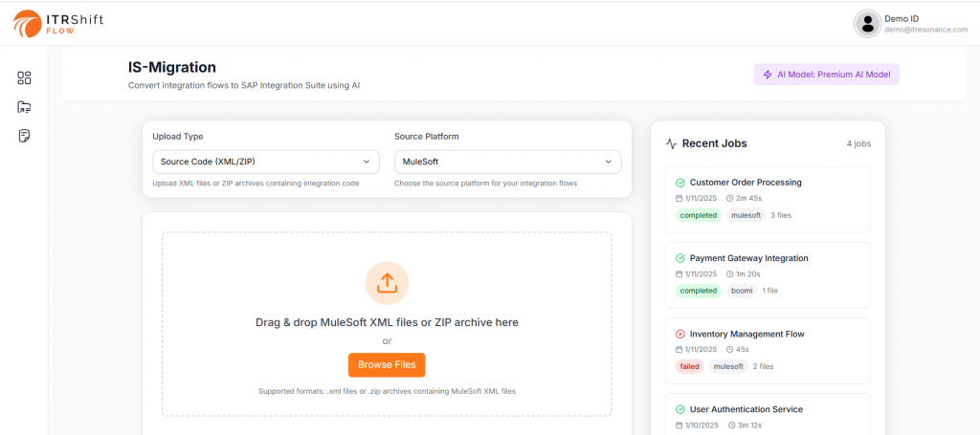
Task: Open the dashboard grid icon in sidebar
Action: (25, 78)
